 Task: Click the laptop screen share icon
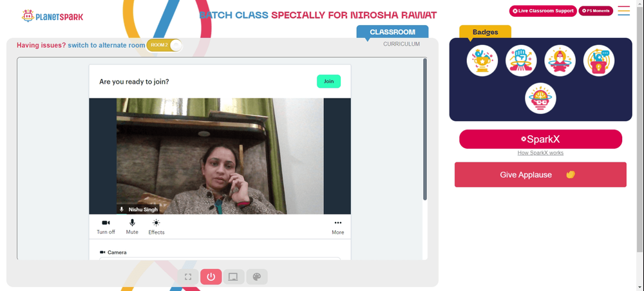pos(233,277)
